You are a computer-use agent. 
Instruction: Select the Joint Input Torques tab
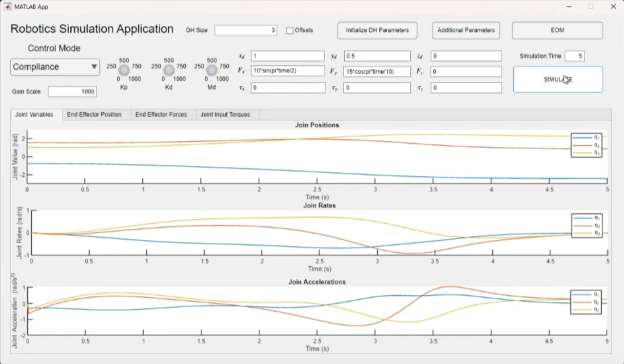[225, 115]
